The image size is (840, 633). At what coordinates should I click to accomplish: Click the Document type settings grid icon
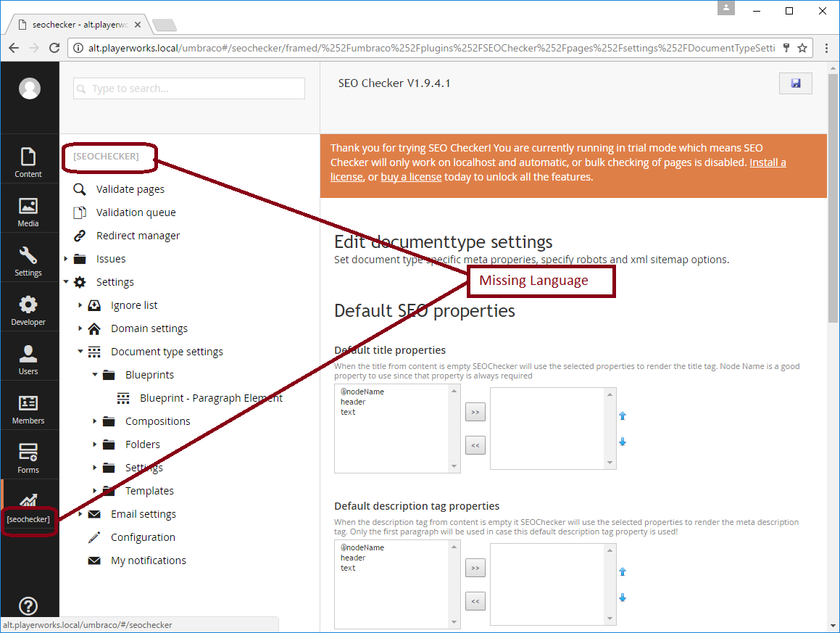coord(94,352)
